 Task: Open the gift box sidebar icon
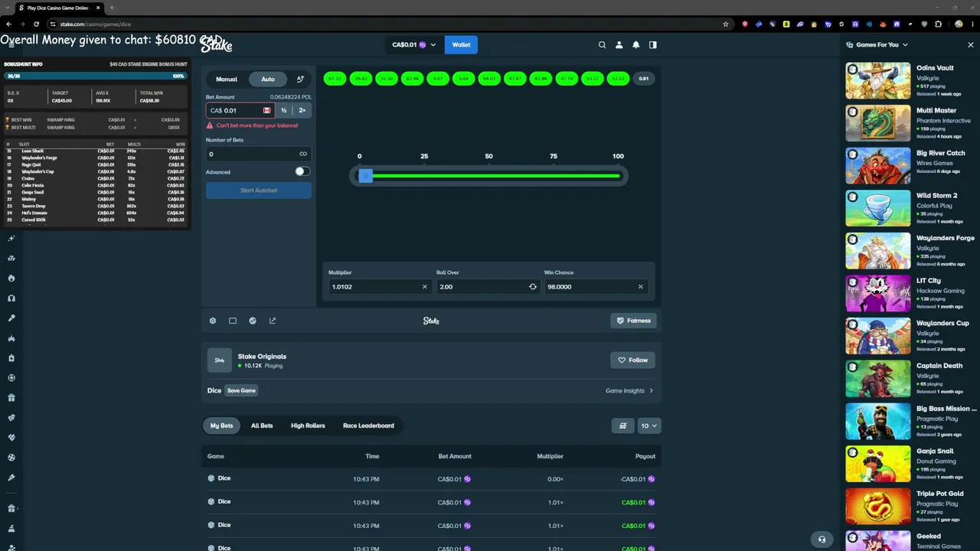coord(11,398)
